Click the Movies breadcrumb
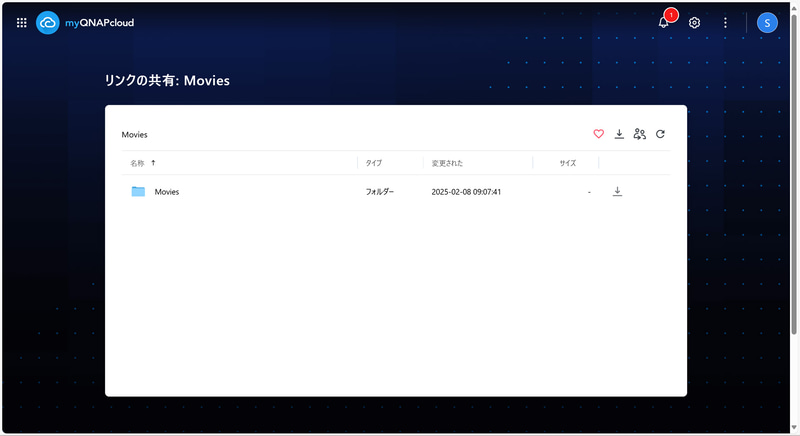Screen dimensions: 800x436 coord(134,135)
